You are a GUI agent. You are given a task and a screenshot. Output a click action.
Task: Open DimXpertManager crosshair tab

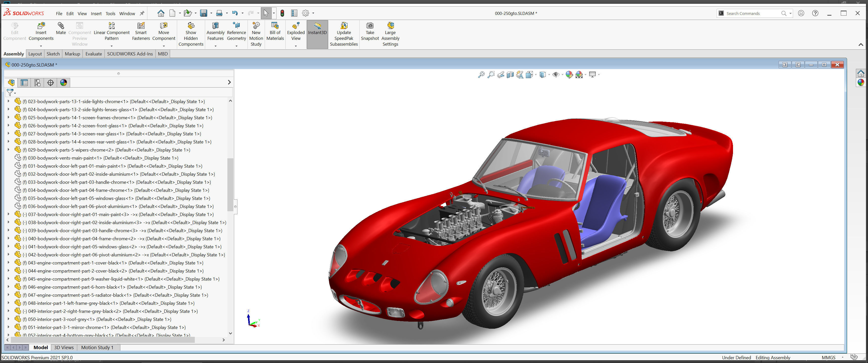pos(50,82)
